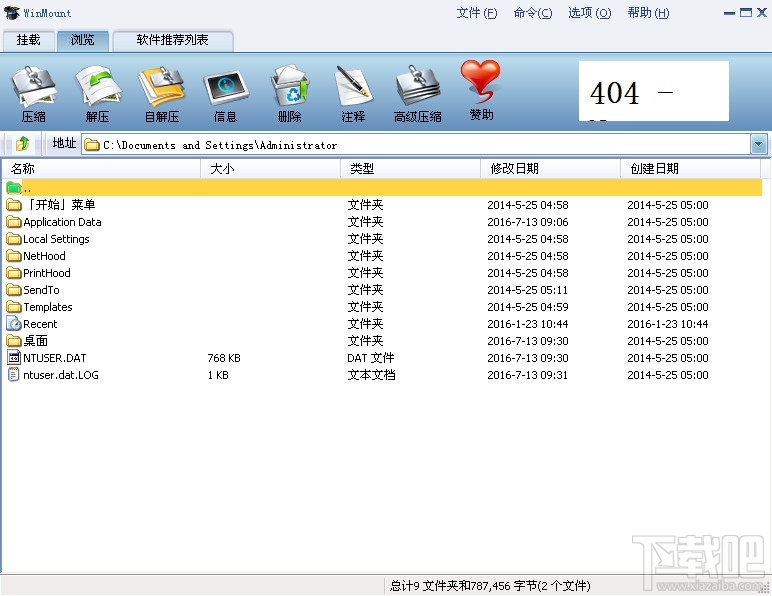Click the 桌面 folder icon
The height and width of the screenshot is (596, 772).
[x=14, y=341]
